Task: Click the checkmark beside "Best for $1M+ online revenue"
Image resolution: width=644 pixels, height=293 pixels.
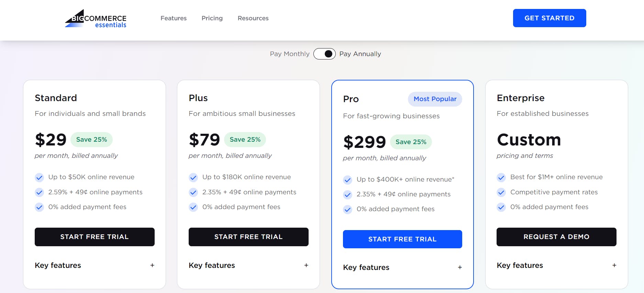Action: point(501,177)
